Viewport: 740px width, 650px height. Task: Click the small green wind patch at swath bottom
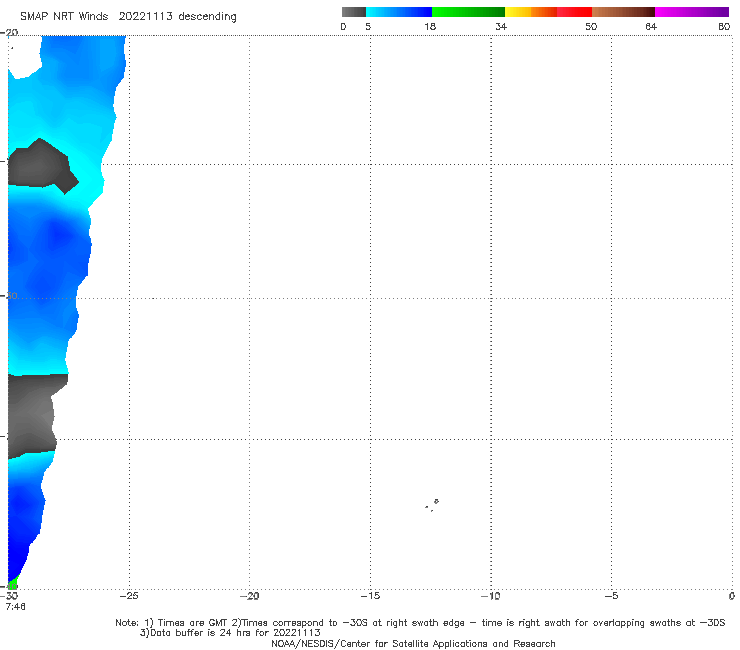click(x=13, y=583)
